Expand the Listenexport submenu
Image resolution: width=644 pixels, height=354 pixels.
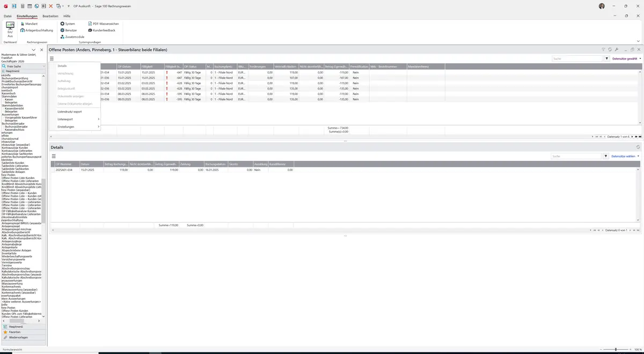(x=75, y=119)
